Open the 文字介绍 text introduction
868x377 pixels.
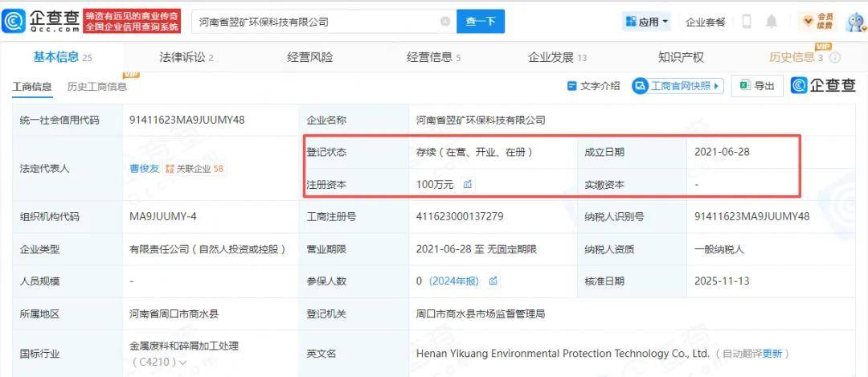593,86
